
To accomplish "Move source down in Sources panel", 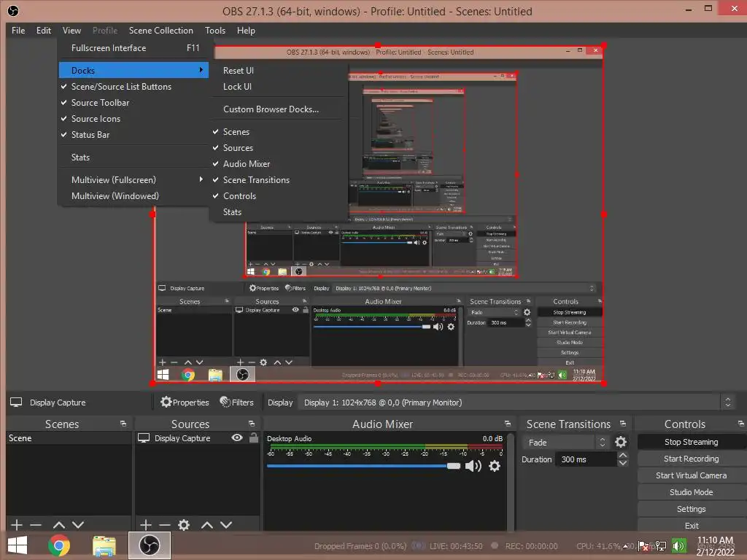I will coord(226,525).
